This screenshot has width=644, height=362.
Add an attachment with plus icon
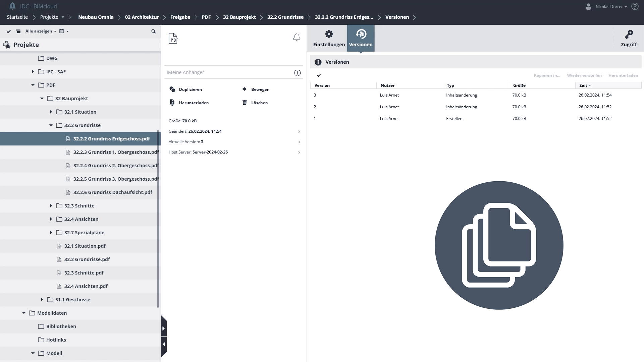click(298, 73)
